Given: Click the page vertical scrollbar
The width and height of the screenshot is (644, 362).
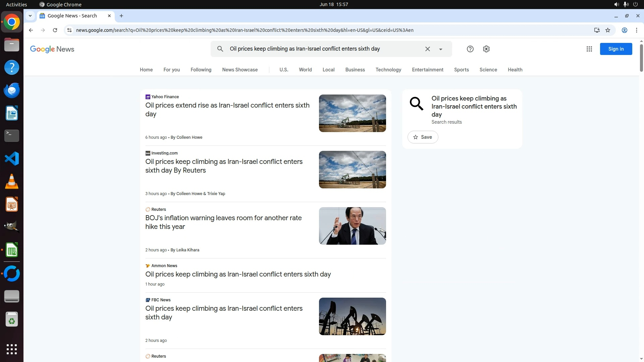Looking at the screenshot, I should (x=641, y=58).
